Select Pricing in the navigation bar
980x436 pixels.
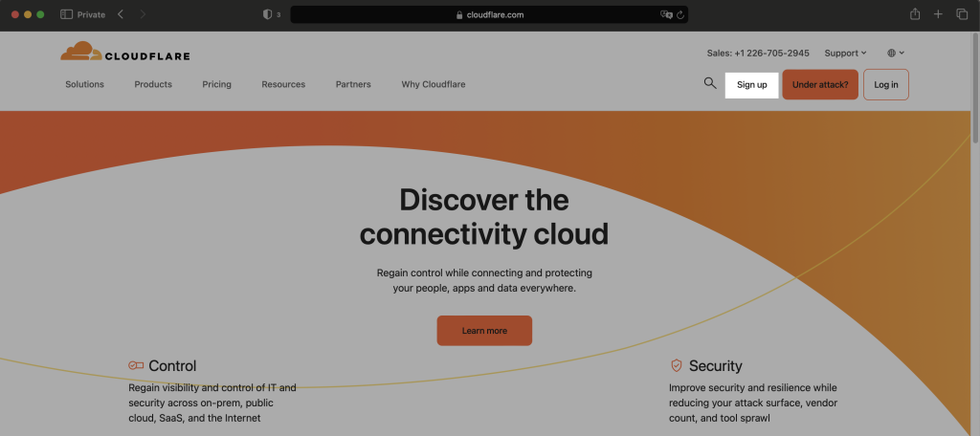[217, 84]
